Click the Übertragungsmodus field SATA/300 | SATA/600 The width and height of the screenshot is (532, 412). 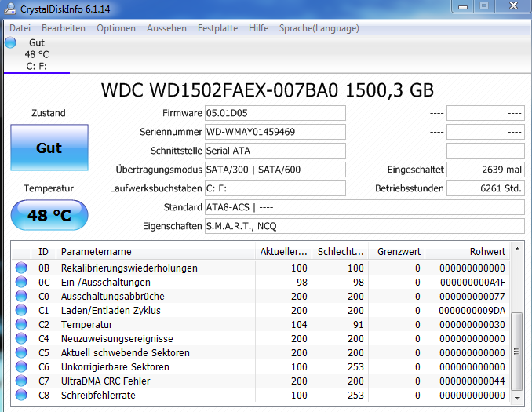tap(275, 170)
